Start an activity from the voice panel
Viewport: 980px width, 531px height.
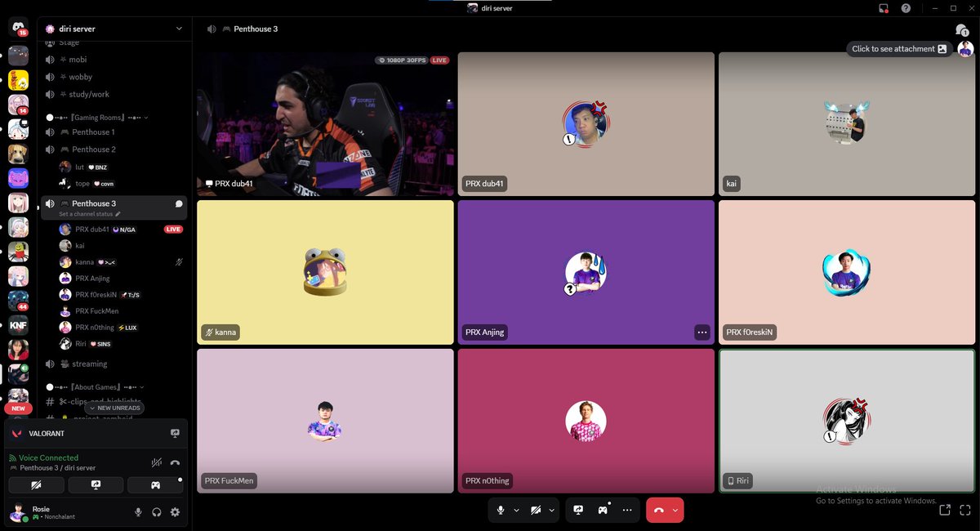[x=155, y=485]
